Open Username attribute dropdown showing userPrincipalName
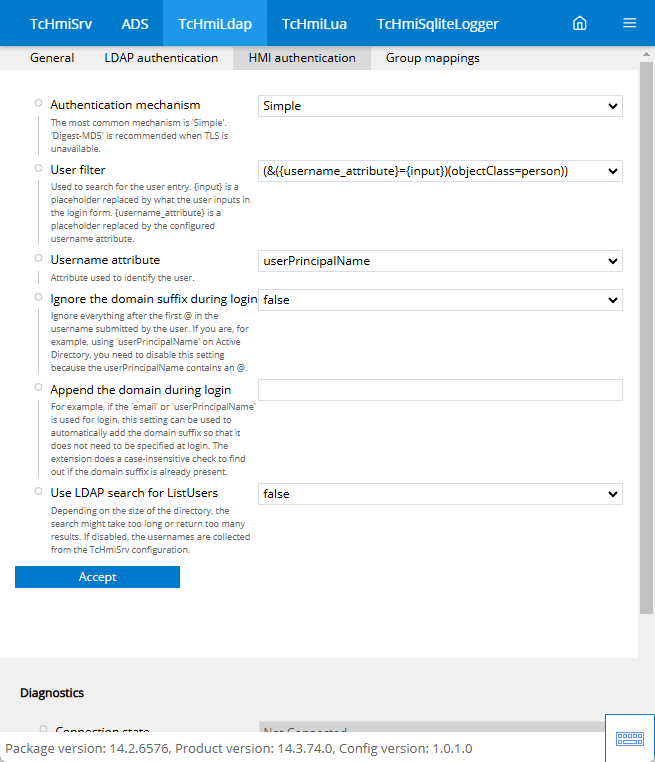 point(440,261)
